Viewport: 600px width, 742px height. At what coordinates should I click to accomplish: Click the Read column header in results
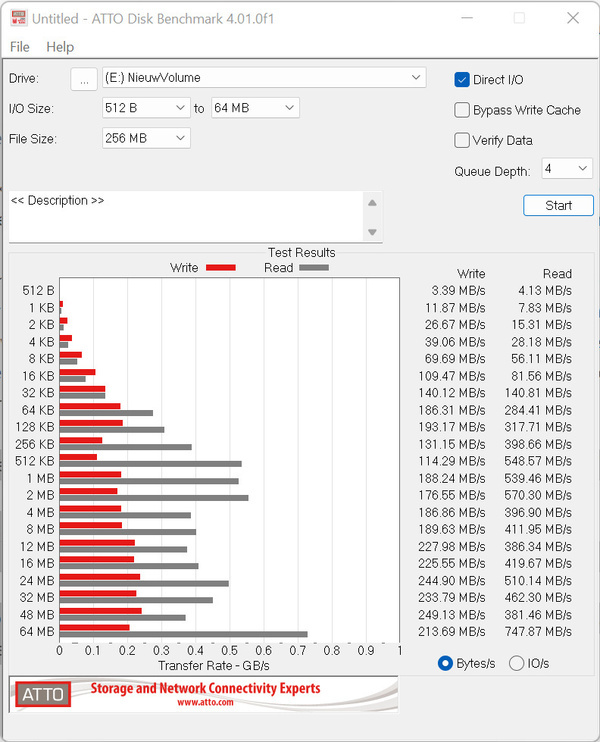pyautogui.click(x=557, y=274)
